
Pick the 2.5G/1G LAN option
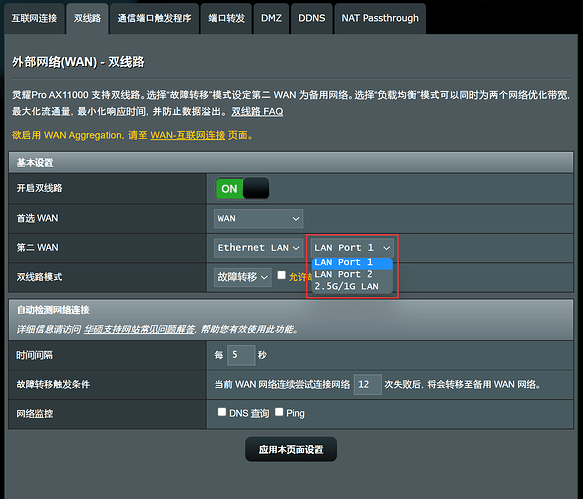tap(352, 286)
